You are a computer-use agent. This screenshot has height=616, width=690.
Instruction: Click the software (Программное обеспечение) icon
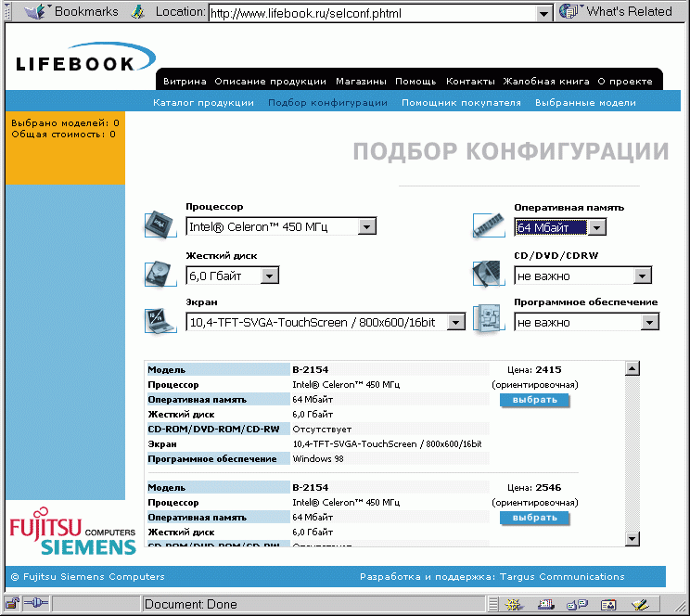(488, 318)
